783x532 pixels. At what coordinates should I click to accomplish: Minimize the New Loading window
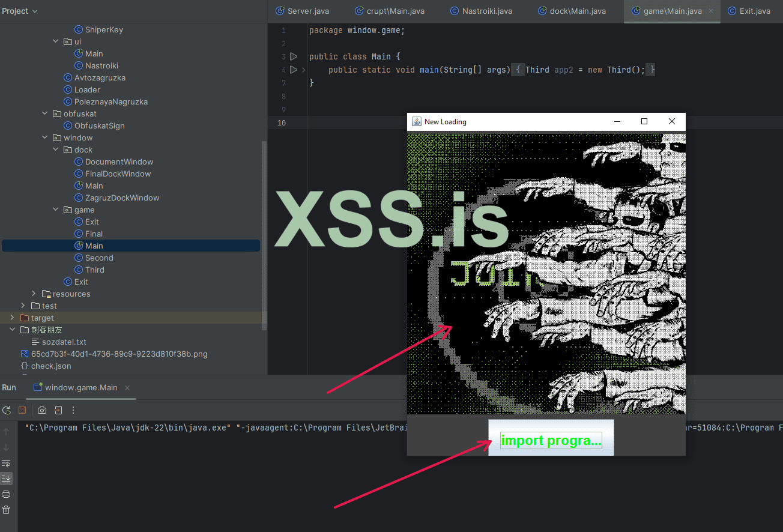pos(617,121)
